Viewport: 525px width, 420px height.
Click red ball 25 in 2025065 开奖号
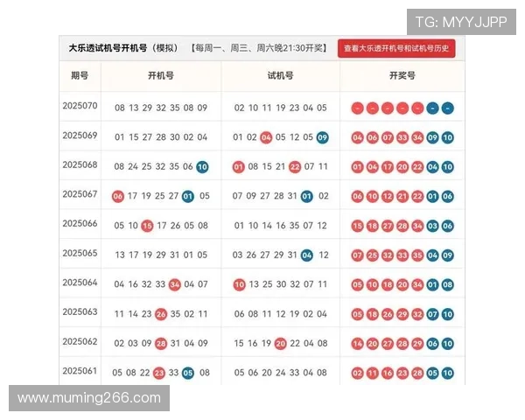tap(373, 255)
